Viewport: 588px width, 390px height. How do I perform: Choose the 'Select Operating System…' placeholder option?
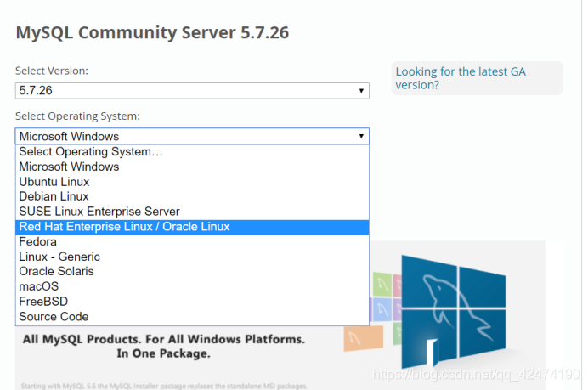coord(192,152)
